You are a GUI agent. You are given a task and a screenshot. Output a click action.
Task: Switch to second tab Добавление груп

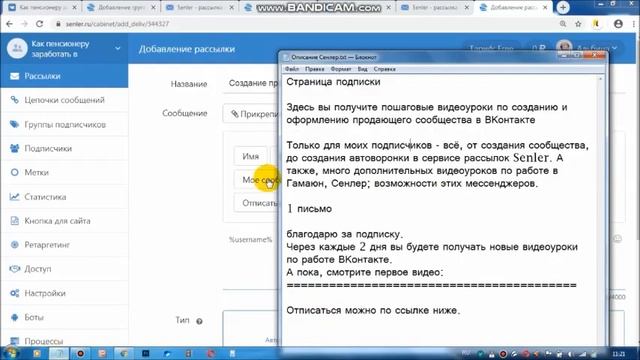[120, 7]
